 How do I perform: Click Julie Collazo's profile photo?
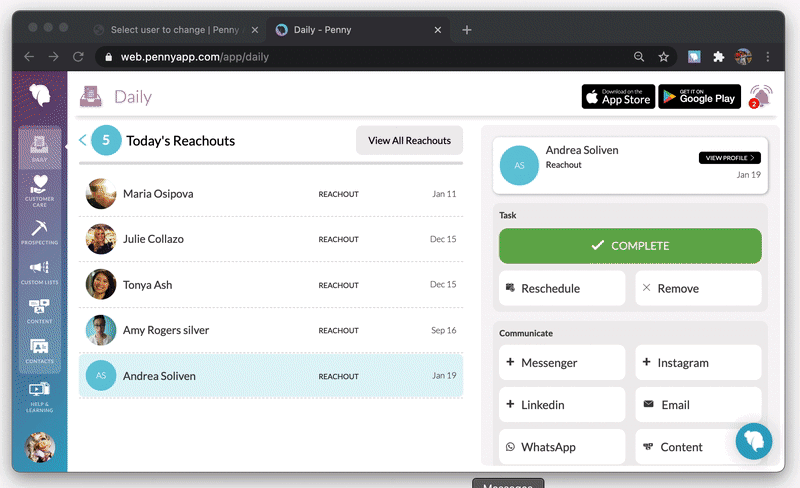[x=101, y=239]
